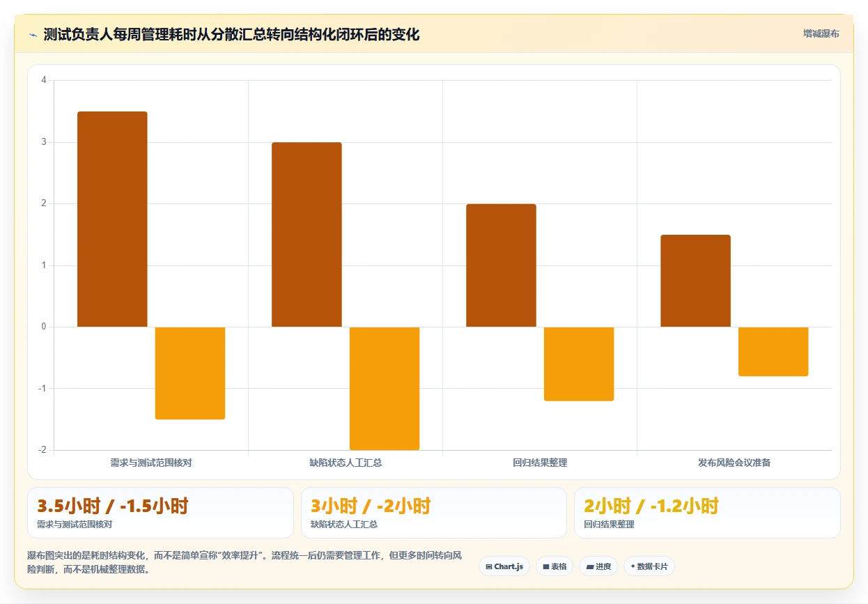Select the brown bar for 发布风险会议准备

[695, 281]
